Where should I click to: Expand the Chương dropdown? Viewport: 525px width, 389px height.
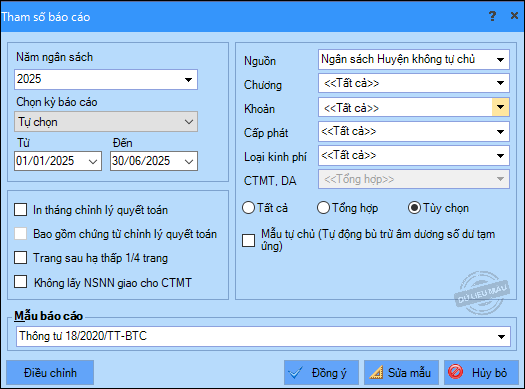click(x=501, y=83)
